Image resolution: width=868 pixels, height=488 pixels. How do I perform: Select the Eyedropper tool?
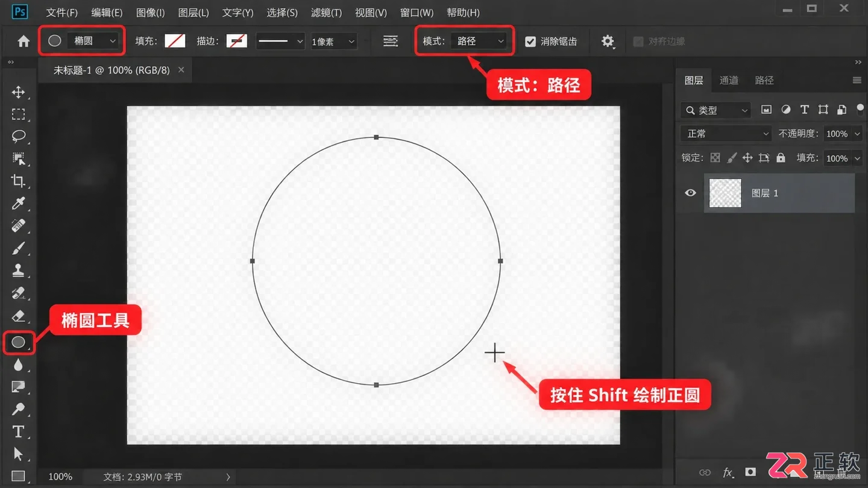[18, 203]
